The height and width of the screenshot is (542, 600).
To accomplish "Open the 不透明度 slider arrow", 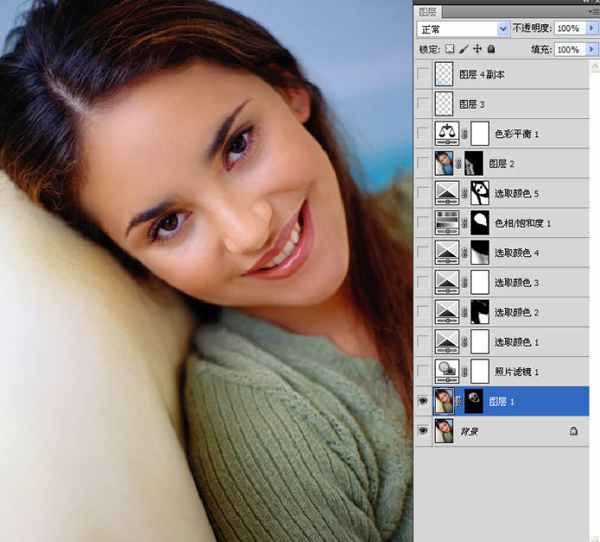I will (592, 28).
